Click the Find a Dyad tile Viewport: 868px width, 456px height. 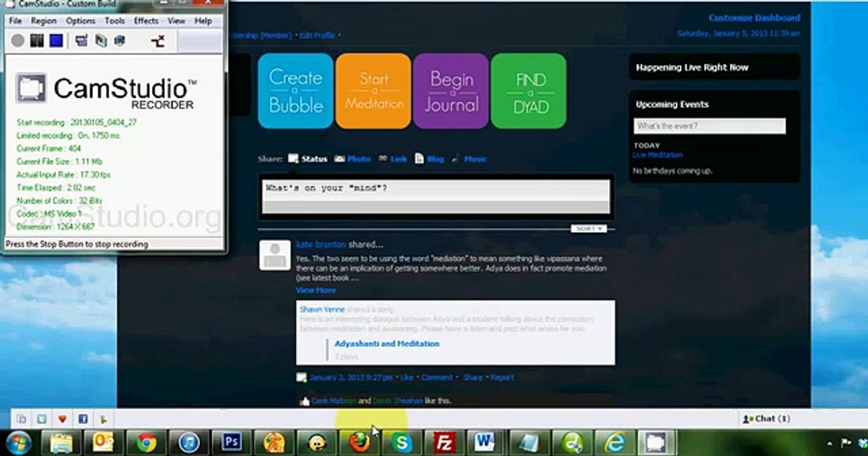click(529, 91)
